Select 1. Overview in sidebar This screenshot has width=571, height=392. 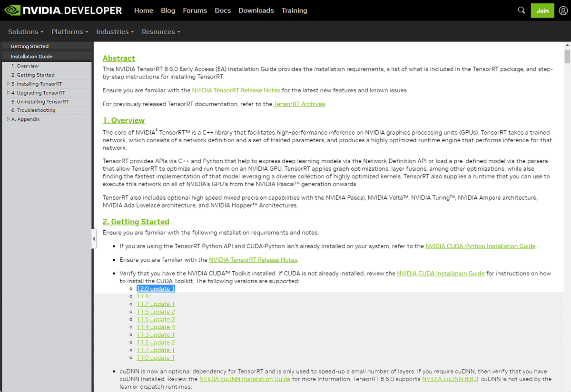click(x=25, y=66)
